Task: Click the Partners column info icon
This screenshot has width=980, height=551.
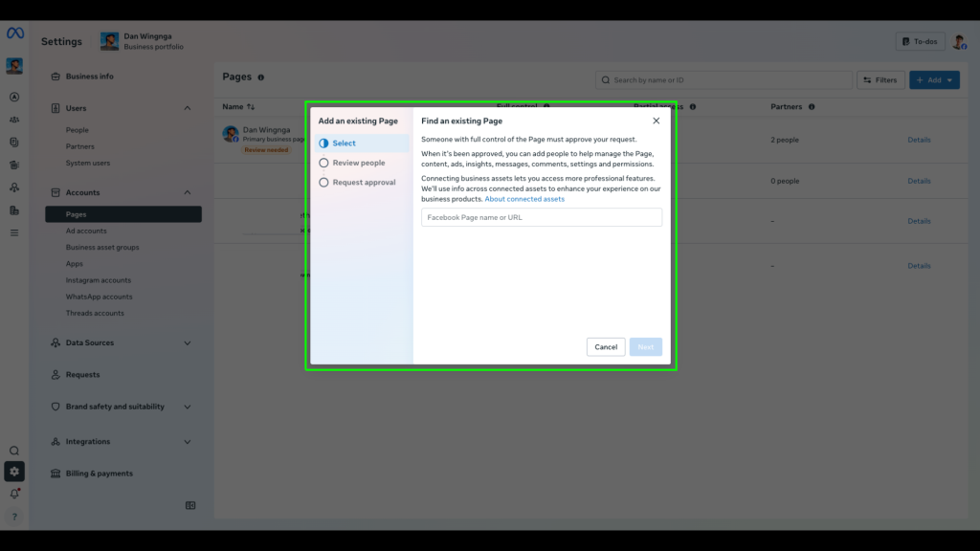Action: click(812, 107)
